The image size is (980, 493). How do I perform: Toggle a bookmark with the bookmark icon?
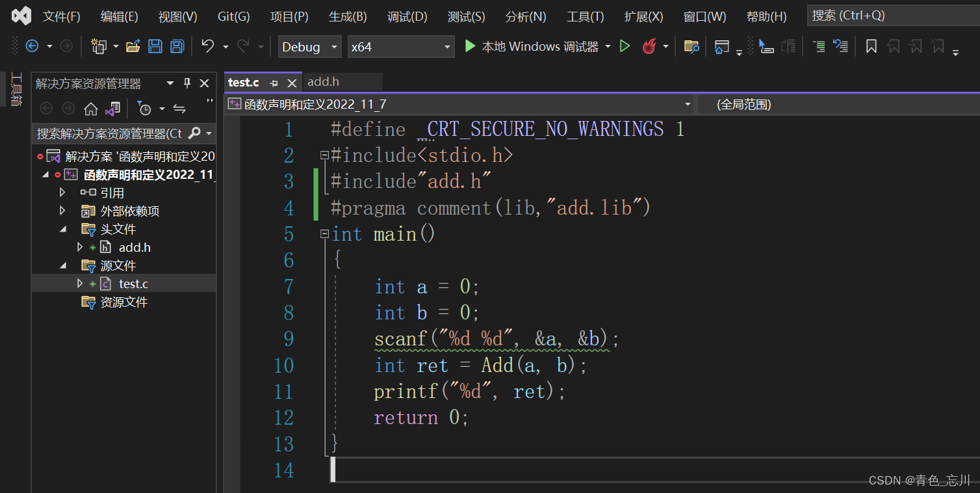coord(871,46)
